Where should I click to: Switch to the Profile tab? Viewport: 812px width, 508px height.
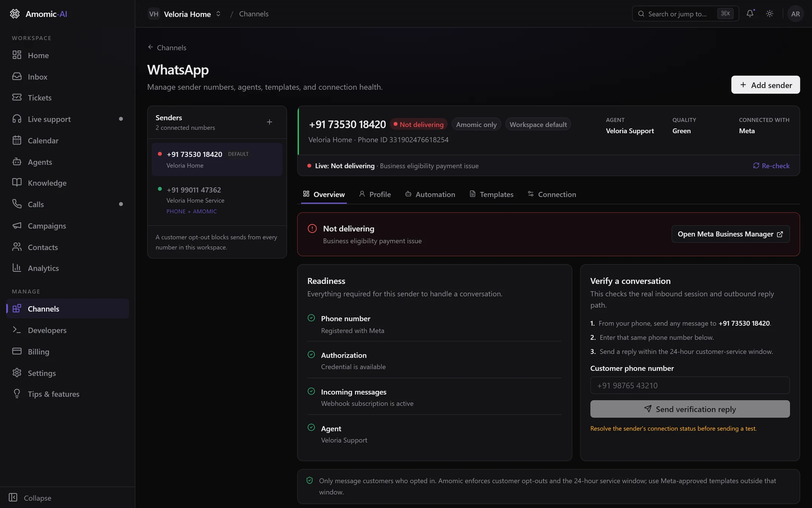375,195
